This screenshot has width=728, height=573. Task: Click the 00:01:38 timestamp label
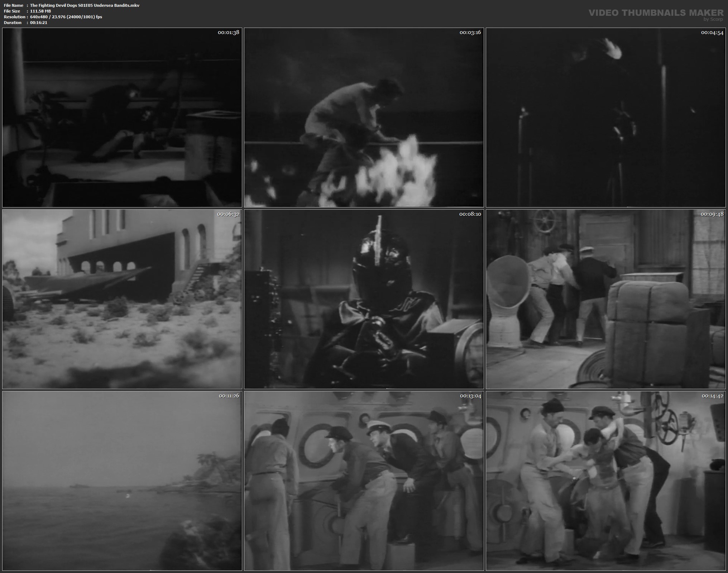pyautogui.click(x=228, y=32)
